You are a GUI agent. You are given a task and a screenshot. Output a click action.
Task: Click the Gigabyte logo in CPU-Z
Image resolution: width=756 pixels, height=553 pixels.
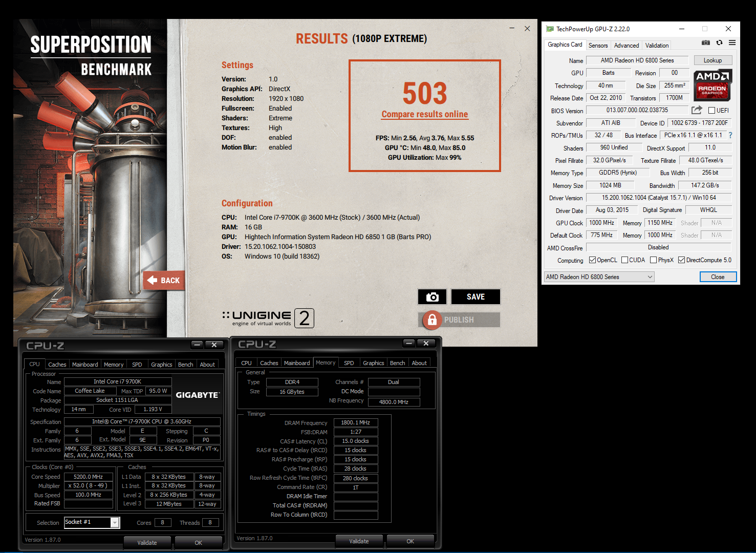pos(198,395)
